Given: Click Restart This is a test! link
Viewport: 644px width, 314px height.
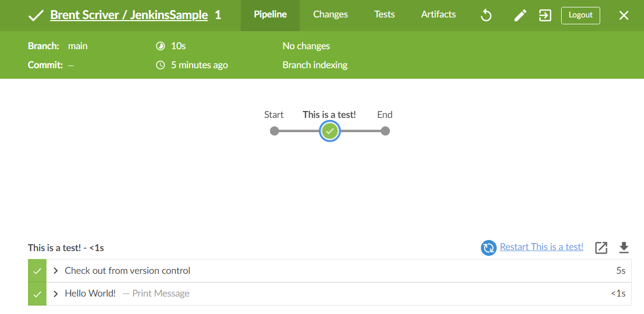Looking at the screenshot, I should click(542, 247).
